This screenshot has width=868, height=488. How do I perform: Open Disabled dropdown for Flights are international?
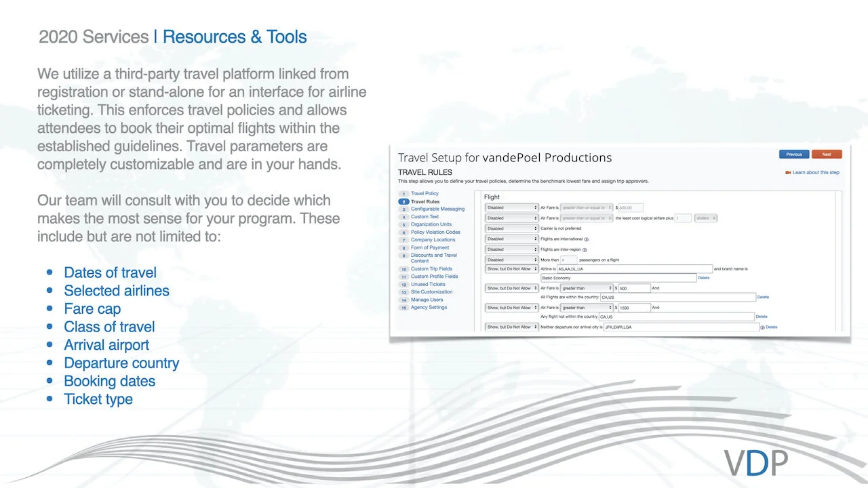point(512,239)
